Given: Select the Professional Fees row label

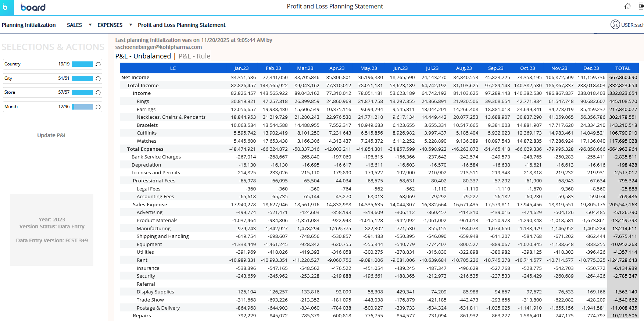Looking at the screenshot, I should coord(154,181).
